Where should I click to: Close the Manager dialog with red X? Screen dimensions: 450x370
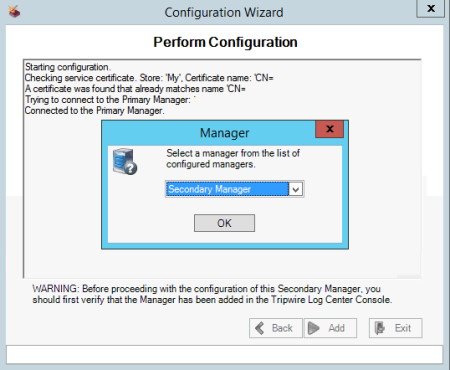329,129
